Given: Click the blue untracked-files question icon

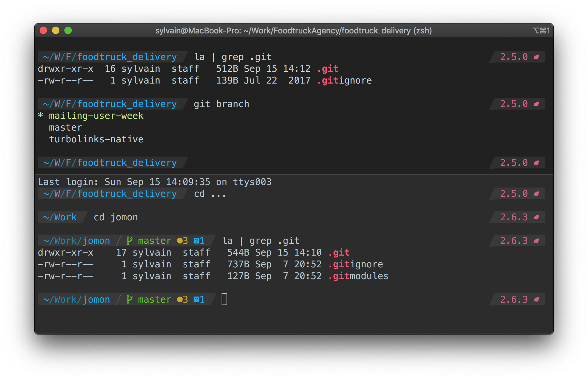Looking at the screenshot, I should click(197, 240).
